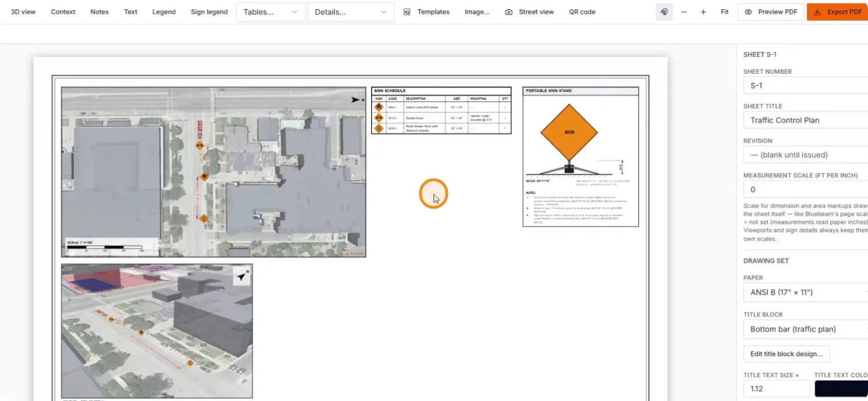The width and height of the screenshot is (868, 401).
Task: Click the Text tool
Action: click(131, 12)
